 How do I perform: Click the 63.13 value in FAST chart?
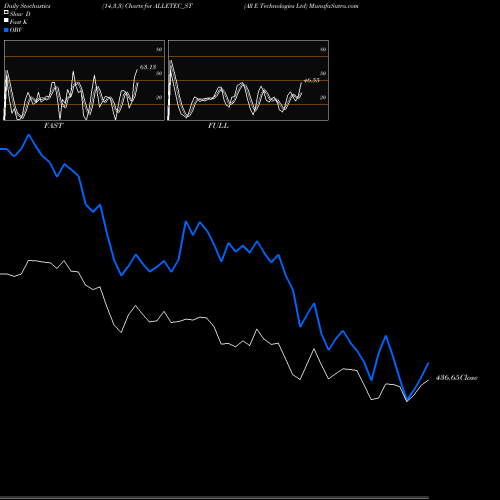click(148, 67)
